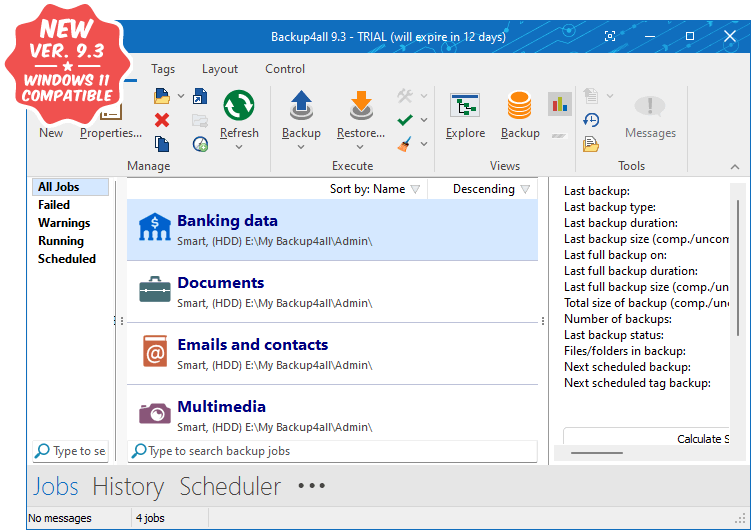Click the blue Backup upload arrow icon

pyautogui.click(x=301, y=105)
